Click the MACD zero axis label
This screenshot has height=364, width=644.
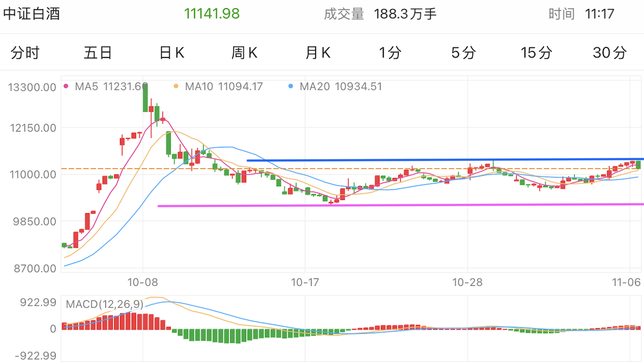click(x=53, y=329)
